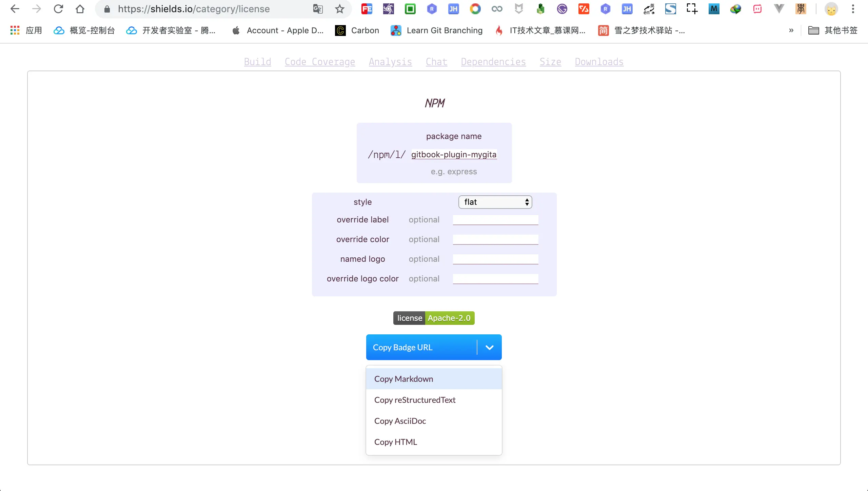Open the style dropdown showing flat
This screenshot has height=491, width=868.
(x=495, y=202)
